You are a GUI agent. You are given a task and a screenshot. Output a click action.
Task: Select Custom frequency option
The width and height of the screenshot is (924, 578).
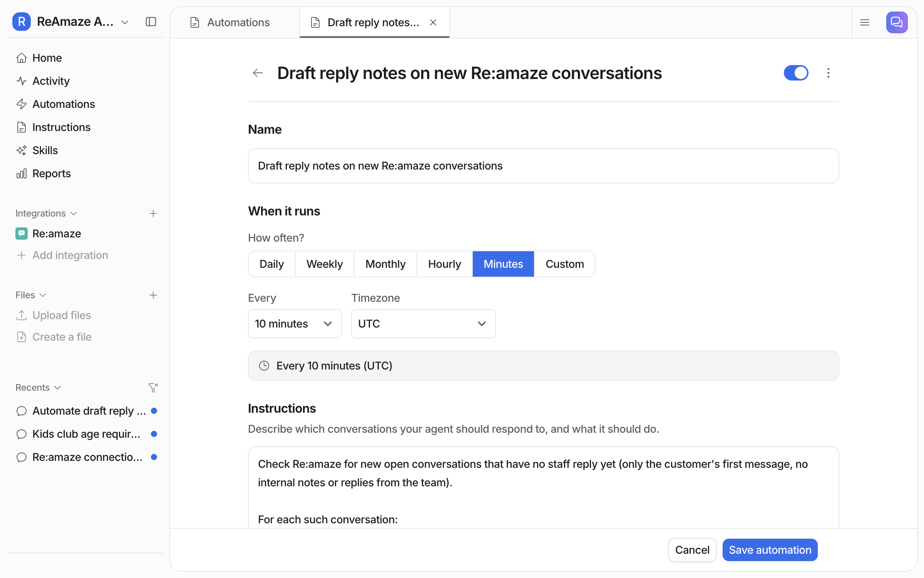coord(565,264)
